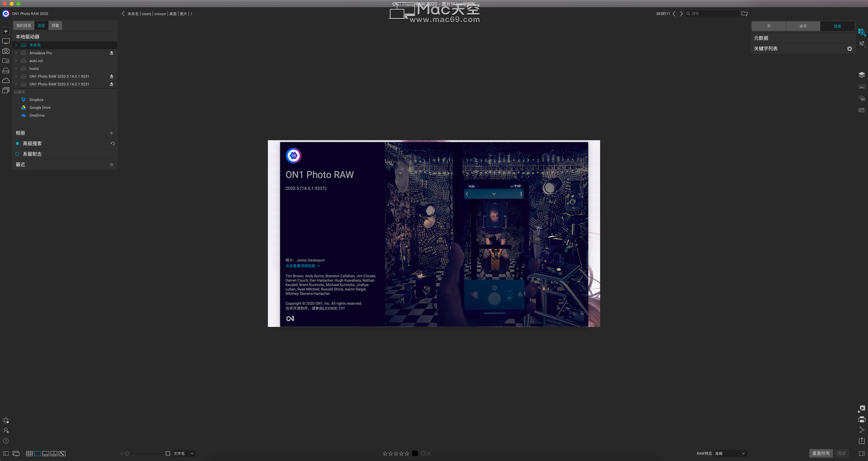Go to previous photo with left arrow

(674, 14)
